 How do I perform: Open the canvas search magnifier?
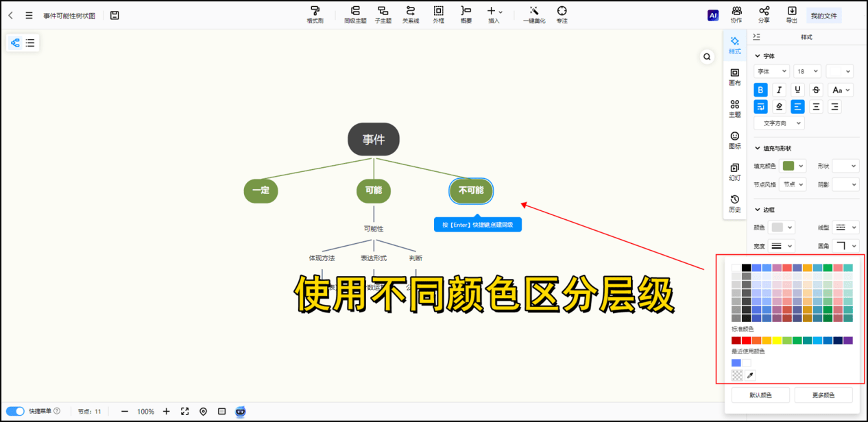(707, 57)
